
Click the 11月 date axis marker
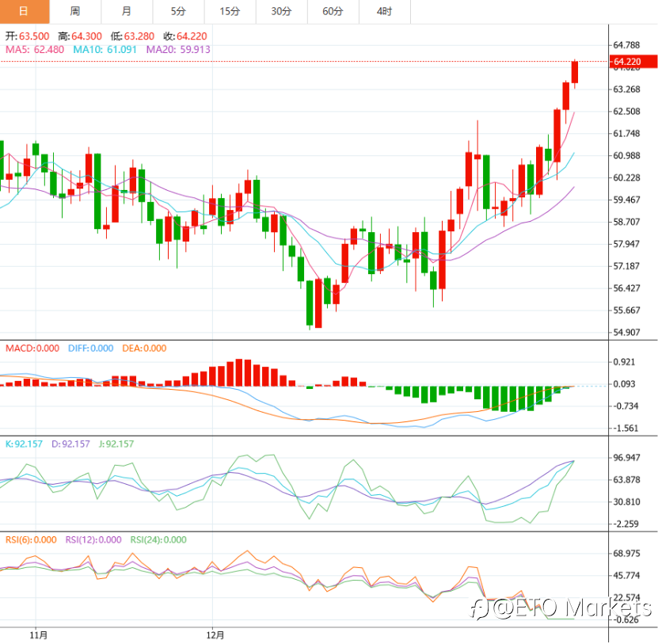click(39, 635)
